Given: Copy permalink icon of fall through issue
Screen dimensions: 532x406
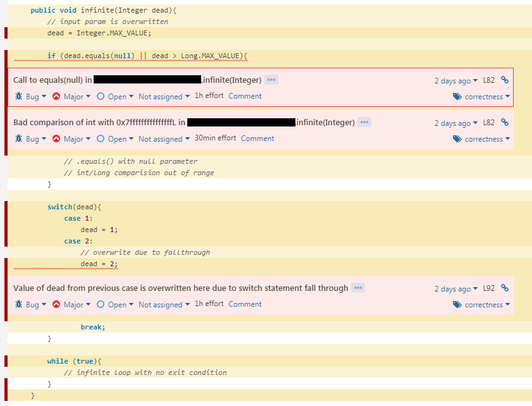Looking at the screenshot, I should click(x=505, y=288).
